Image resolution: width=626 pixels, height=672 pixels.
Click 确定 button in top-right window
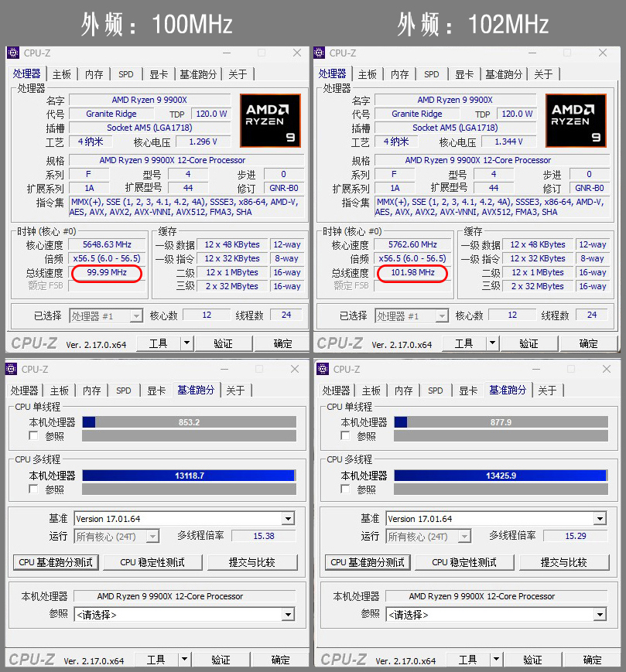(588, 343)
